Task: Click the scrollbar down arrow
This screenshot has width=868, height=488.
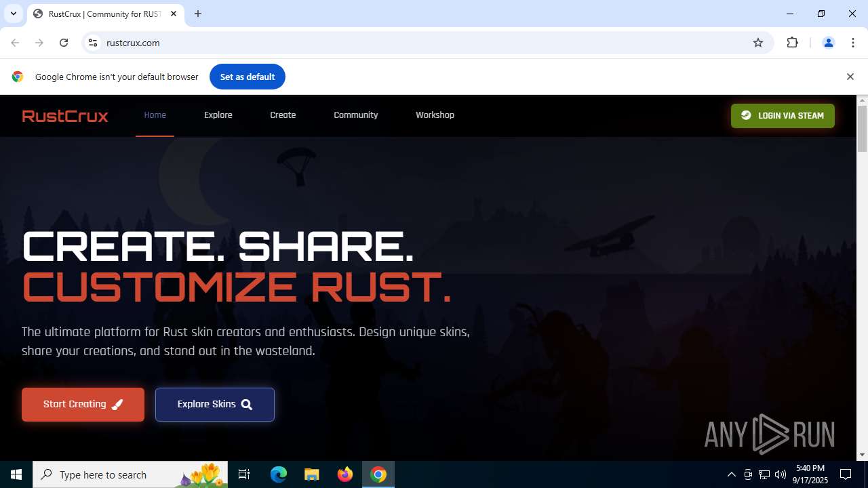Action: (x=862, y=455)
